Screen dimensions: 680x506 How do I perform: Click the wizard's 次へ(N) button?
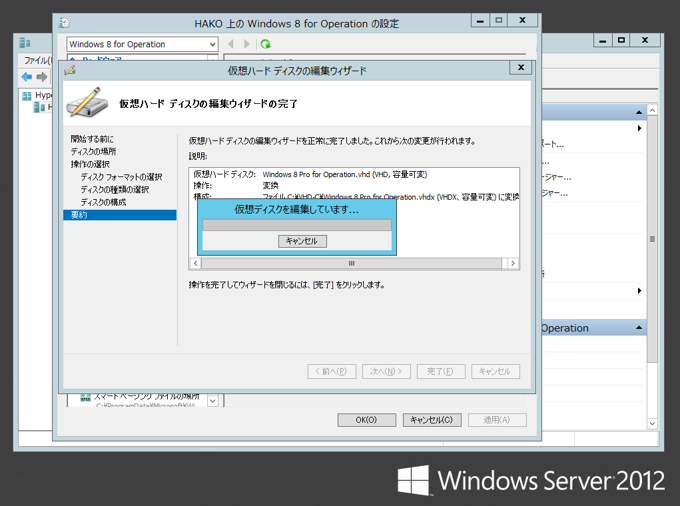click(386, 372)
